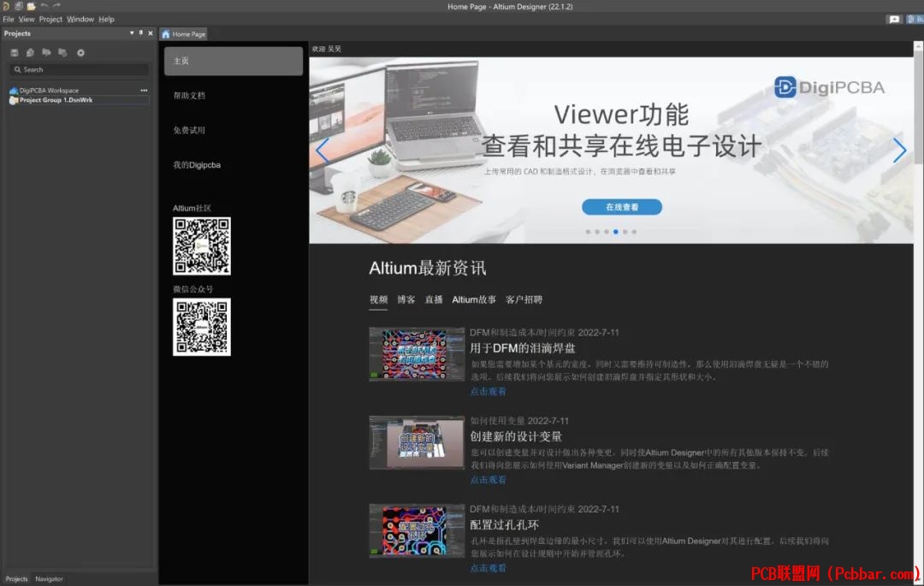The image size is (924, 586).
Task: Click the Search field in the Projects panel
Action: 79,69
